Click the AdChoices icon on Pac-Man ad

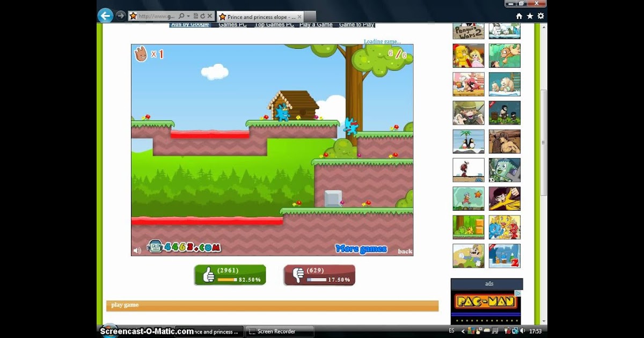tap(518, 293)
